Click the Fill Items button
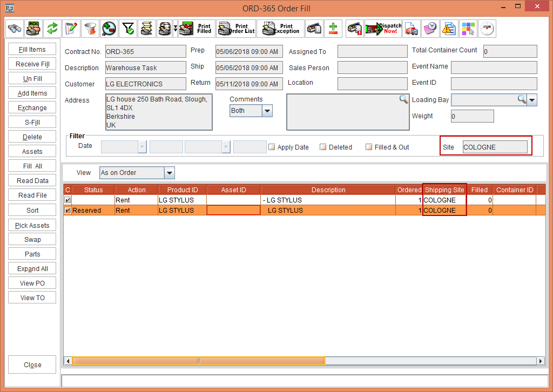553x392 pixels. [x=32, y=50]
